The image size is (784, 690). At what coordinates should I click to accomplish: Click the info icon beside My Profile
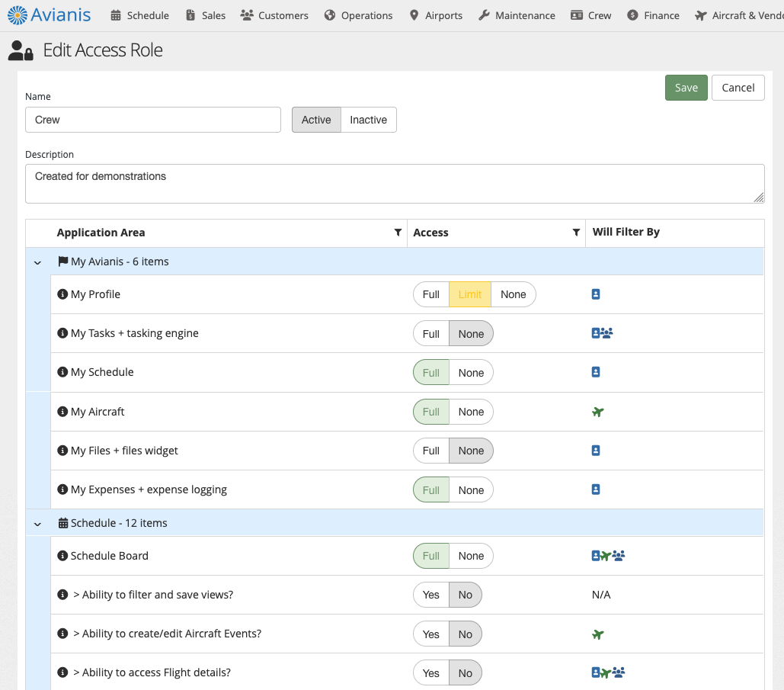[62, 294]
